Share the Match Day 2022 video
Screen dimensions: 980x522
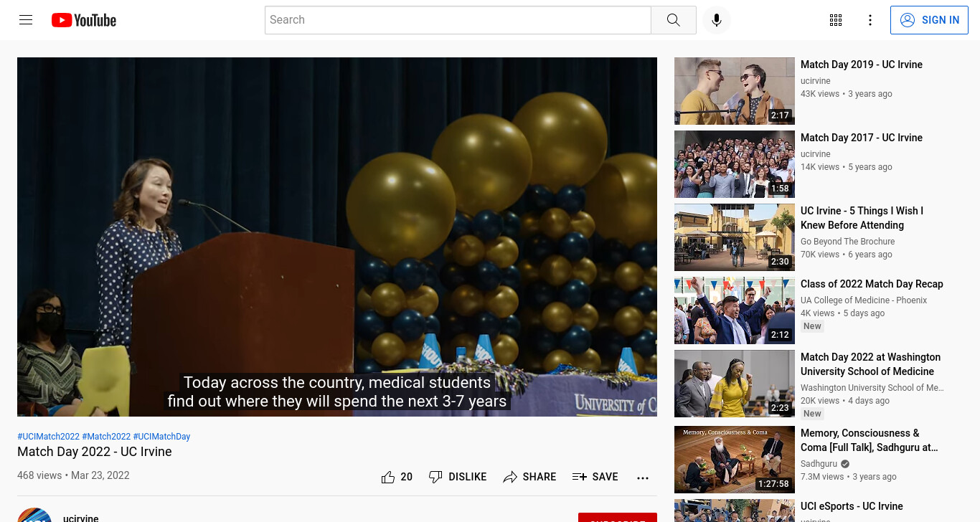529,477
